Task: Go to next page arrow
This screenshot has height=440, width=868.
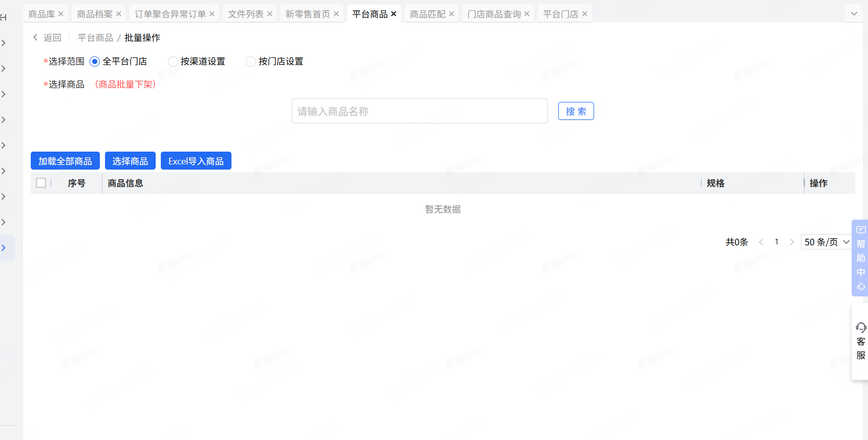Action: 792,242
